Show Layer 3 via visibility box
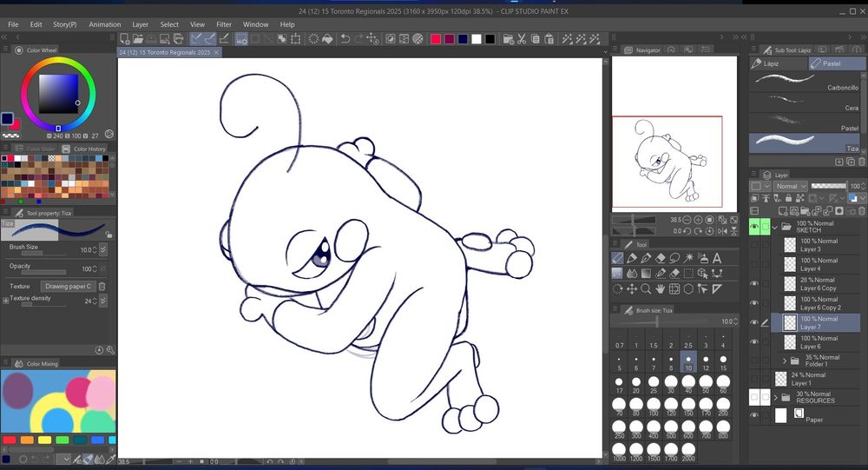 coord(754,245)
